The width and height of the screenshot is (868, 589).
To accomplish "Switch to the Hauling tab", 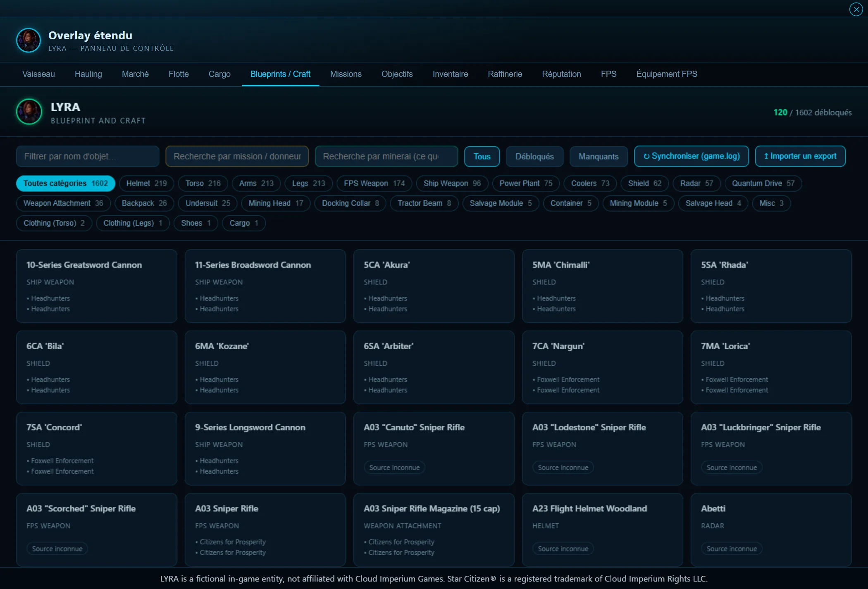I will click(x=88, y=74).
